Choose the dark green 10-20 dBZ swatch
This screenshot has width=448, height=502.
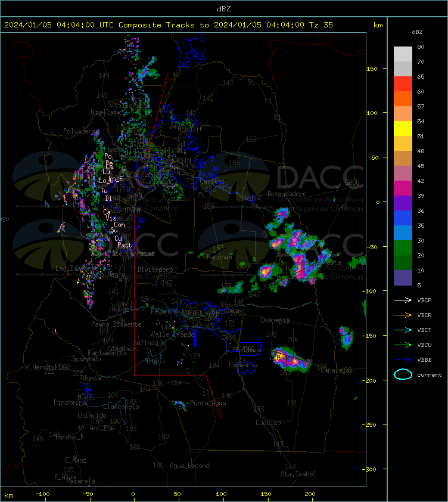point(403,262)
